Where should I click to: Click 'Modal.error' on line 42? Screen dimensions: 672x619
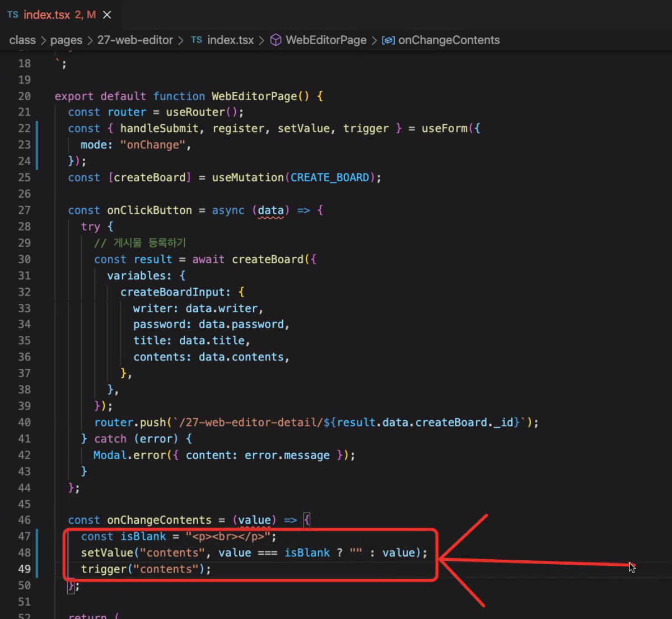coord(130,456)
